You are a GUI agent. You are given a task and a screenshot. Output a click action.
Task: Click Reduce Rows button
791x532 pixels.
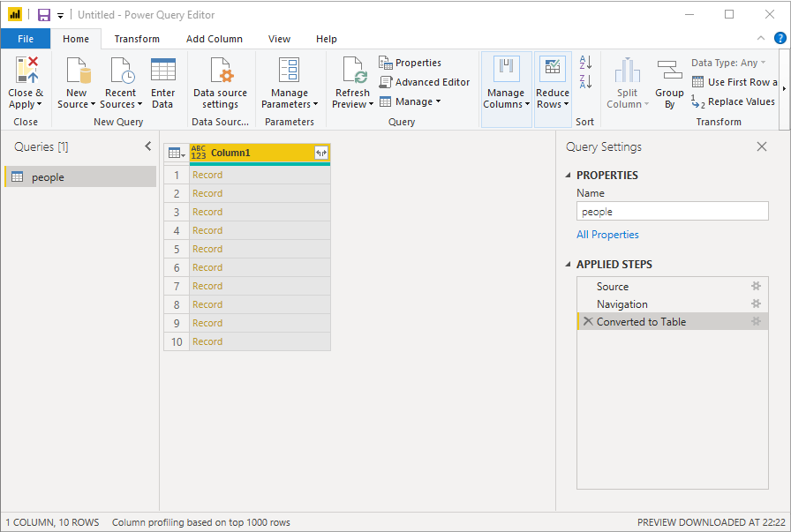[553, 89]
